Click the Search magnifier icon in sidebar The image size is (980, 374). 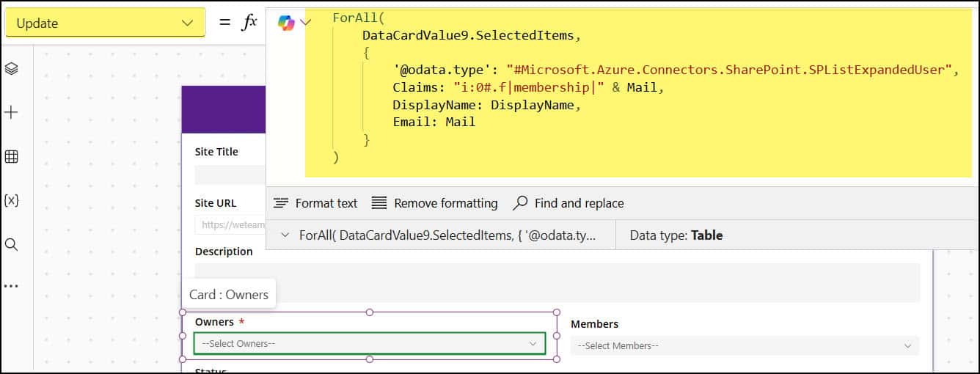click(x=11, y=244)
